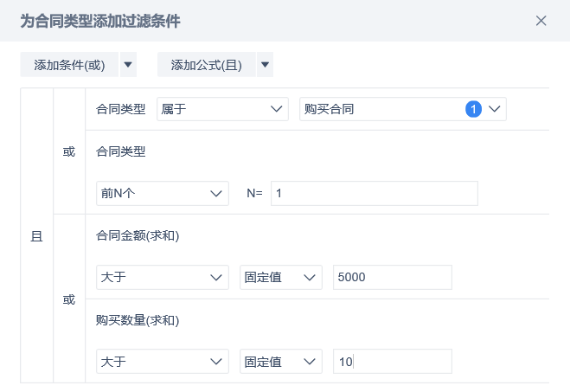Expand the 前N个 dropdown

click(163, 194)
